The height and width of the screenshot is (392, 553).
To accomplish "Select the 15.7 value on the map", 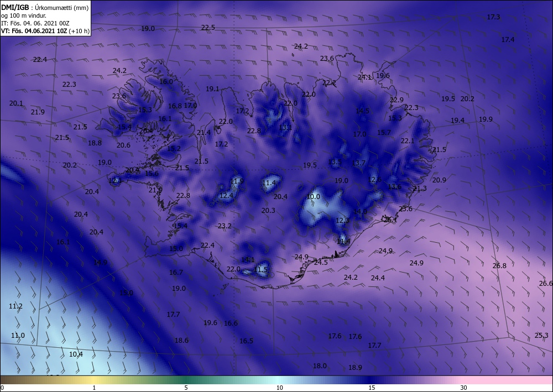I will point(384,132).
